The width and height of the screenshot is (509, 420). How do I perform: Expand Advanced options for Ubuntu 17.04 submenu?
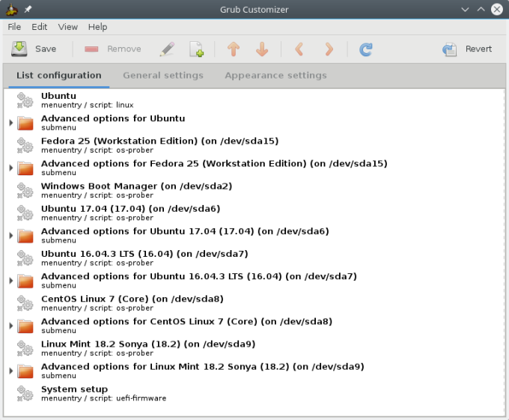(x=10, y=236)
